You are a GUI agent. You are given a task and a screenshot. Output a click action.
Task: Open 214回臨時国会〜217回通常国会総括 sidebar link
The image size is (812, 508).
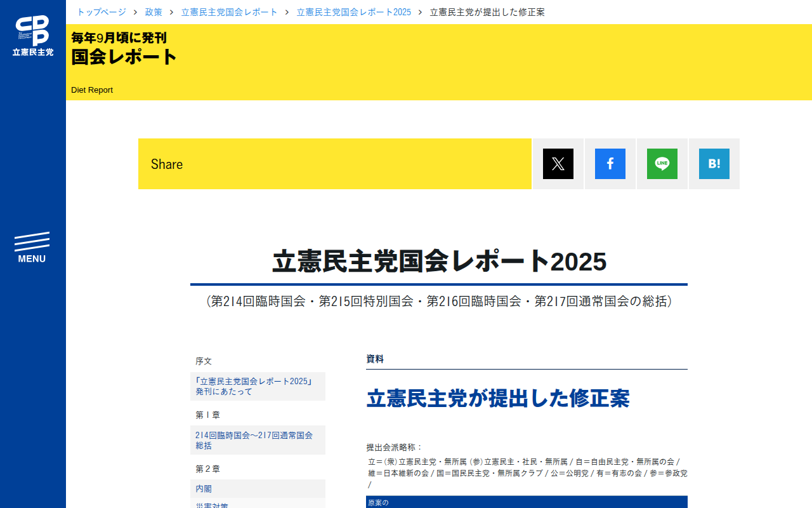pyautogui.click(x=258, y=440)
